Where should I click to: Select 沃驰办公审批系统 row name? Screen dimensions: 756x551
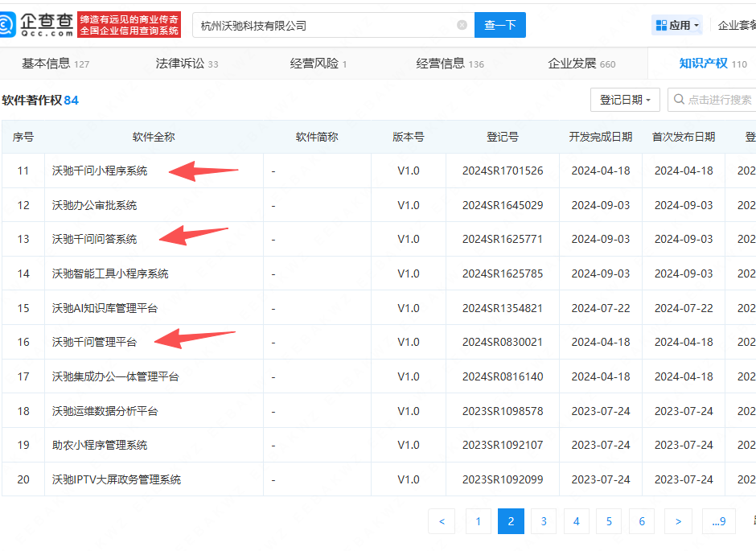click(x=95, y=205)
